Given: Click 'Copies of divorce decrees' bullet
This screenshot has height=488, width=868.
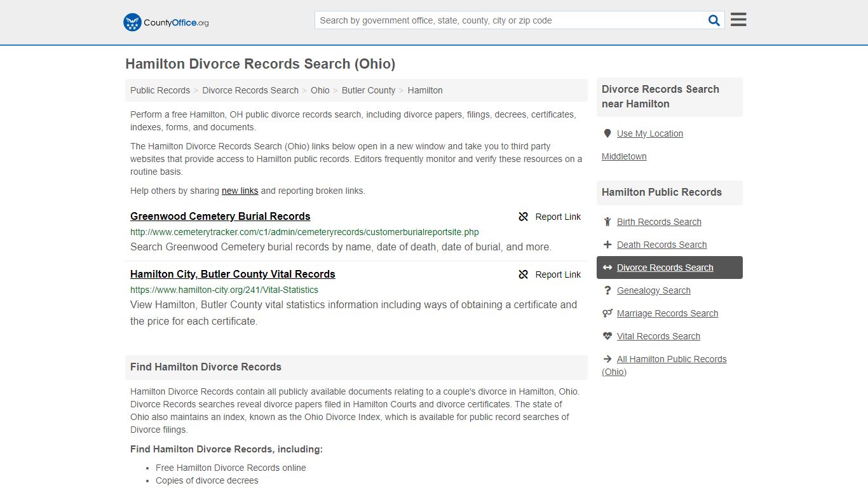Looking at the screenshot, I should click(207, 480).
